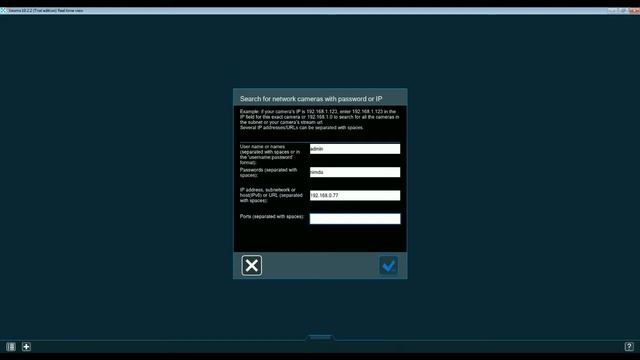Open the list view icon in the bottom bar
640x360 pixels.
pos(11,347)
